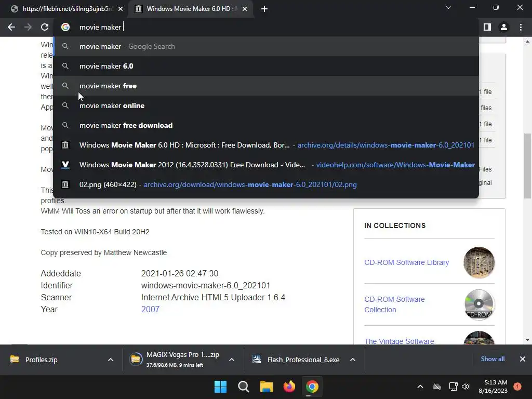Select 'movie maker online' suggestion

click(x=266, y=105)
